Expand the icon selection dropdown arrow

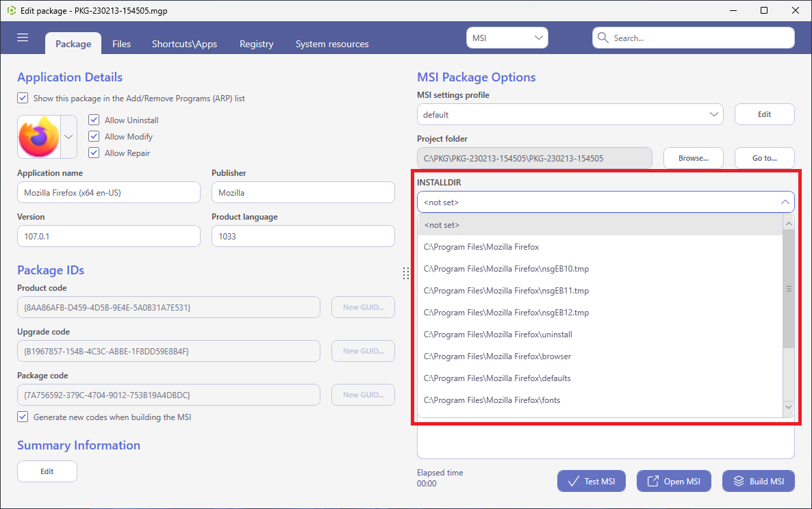(x=68, y=137)
